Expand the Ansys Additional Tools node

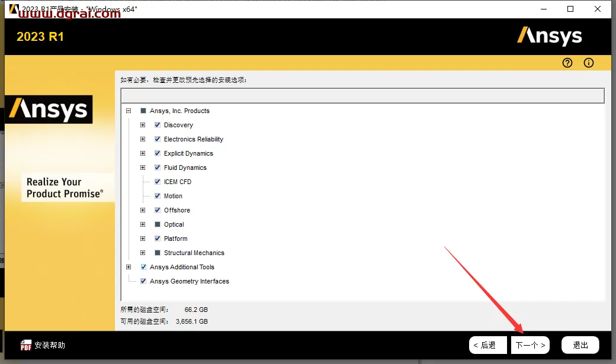pos(129,267)
